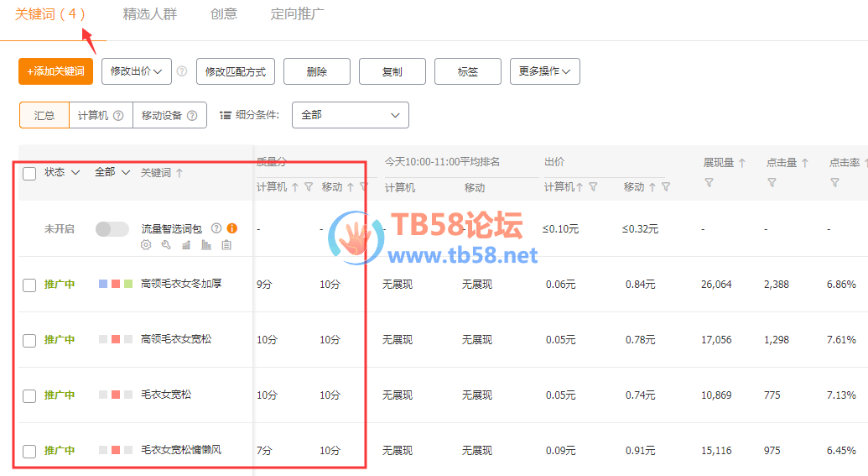
Task: Tick the select-all checkbox in the table header
Action: click(29, 174)
